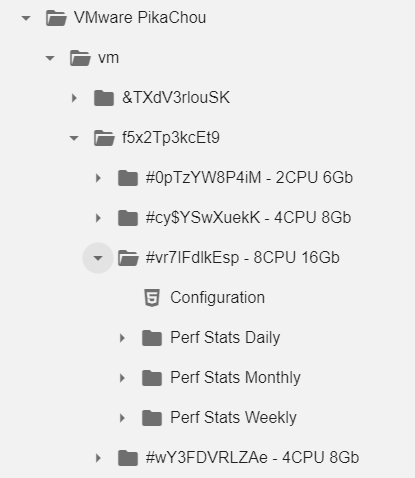This screenshot has height=478, width=415.
Task: Click the #wY3FDVRLZAe folder icon
Action: [x=128, y=458]
